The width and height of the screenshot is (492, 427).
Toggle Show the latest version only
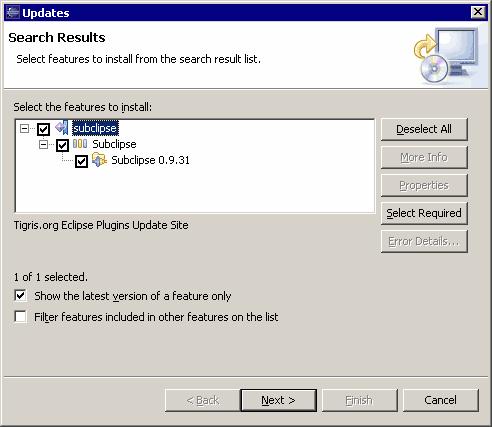[20, 295]
